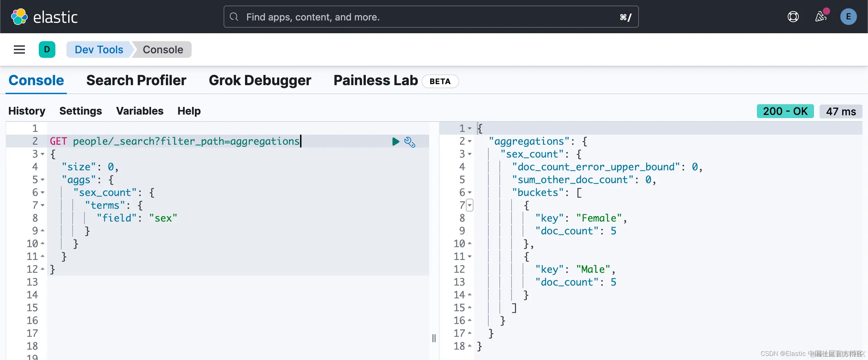Image resolution: width=868 pixels, height=360 pixels.
Task: Collapse the aggs block fold at line 5
Action: click(43, 180)
